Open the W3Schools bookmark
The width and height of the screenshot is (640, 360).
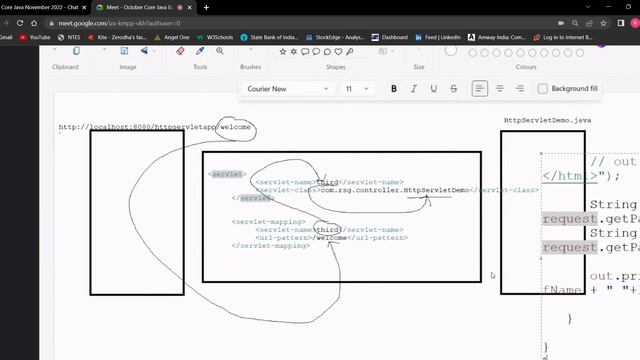coord(215,37)
